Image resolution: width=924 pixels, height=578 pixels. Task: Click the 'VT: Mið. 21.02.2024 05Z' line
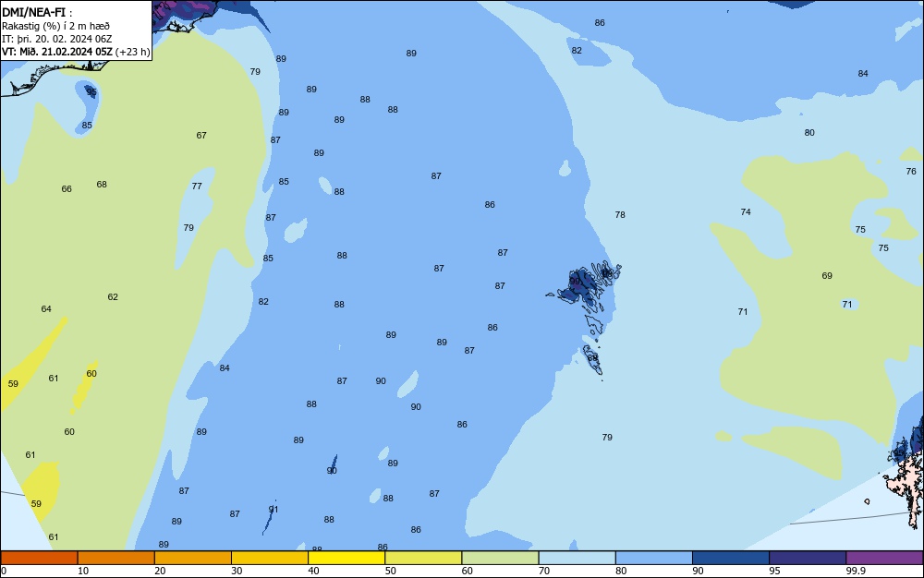[x=56, y=52]
